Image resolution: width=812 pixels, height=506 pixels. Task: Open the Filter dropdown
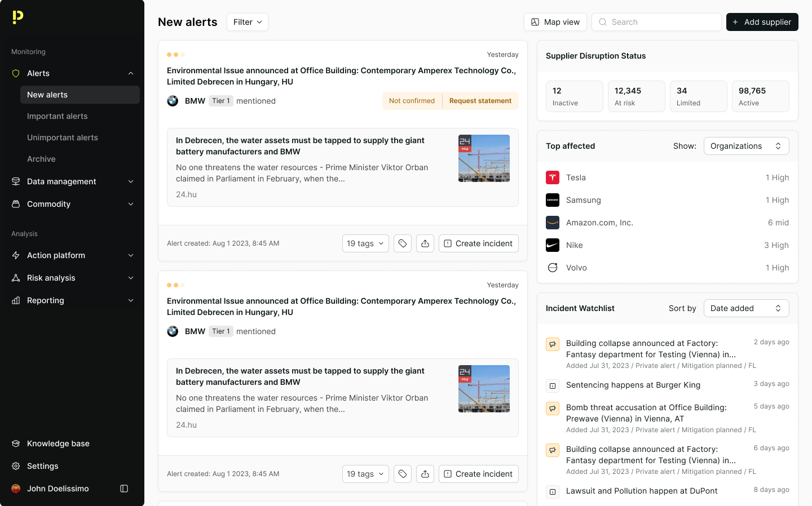point(248,22)
